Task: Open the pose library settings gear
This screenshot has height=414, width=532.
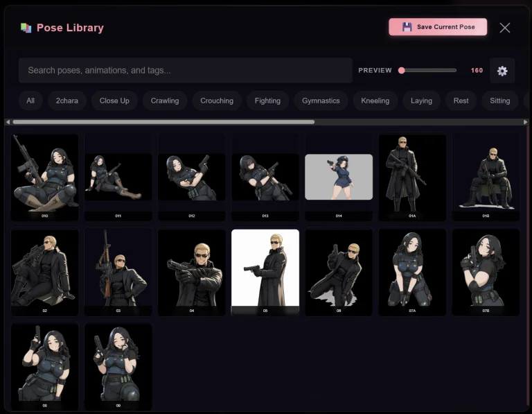Action: [x=502, y=71]
